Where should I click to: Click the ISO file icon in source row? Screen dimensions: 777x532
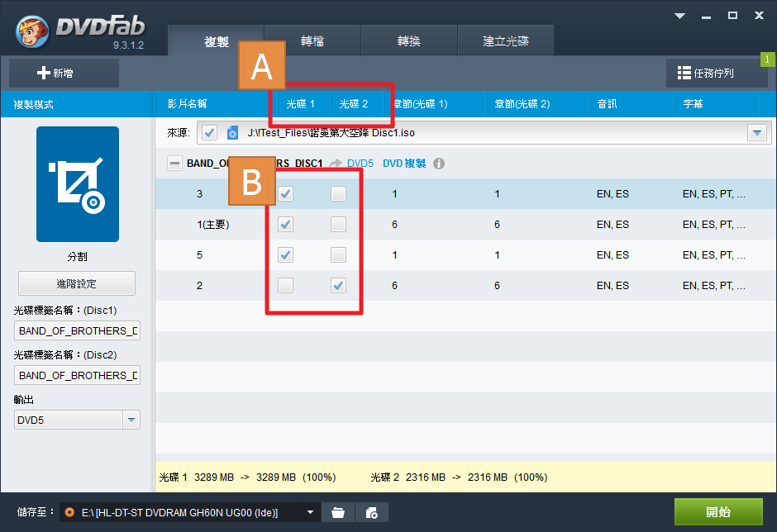(x=233, y=133)
